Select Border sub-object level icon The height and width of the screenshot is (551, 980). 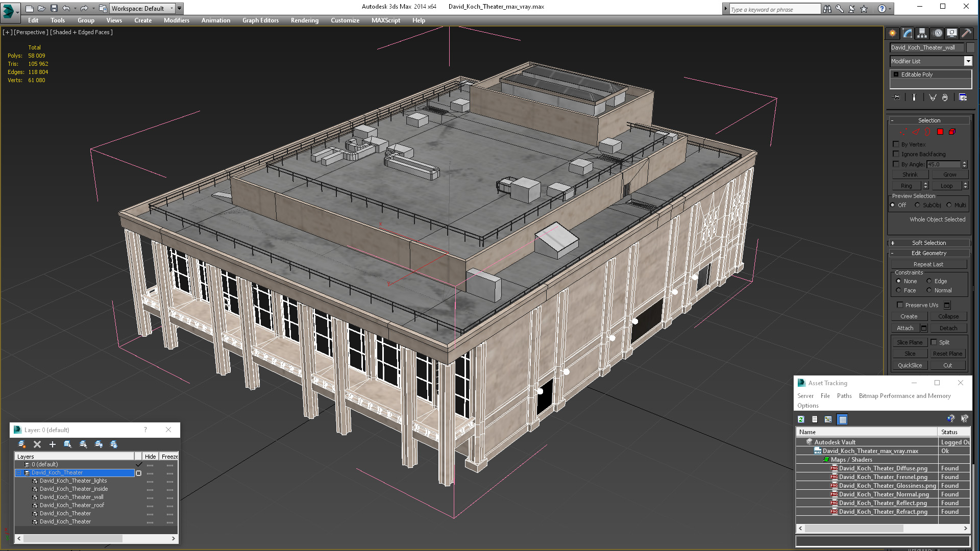coord(927,132)
